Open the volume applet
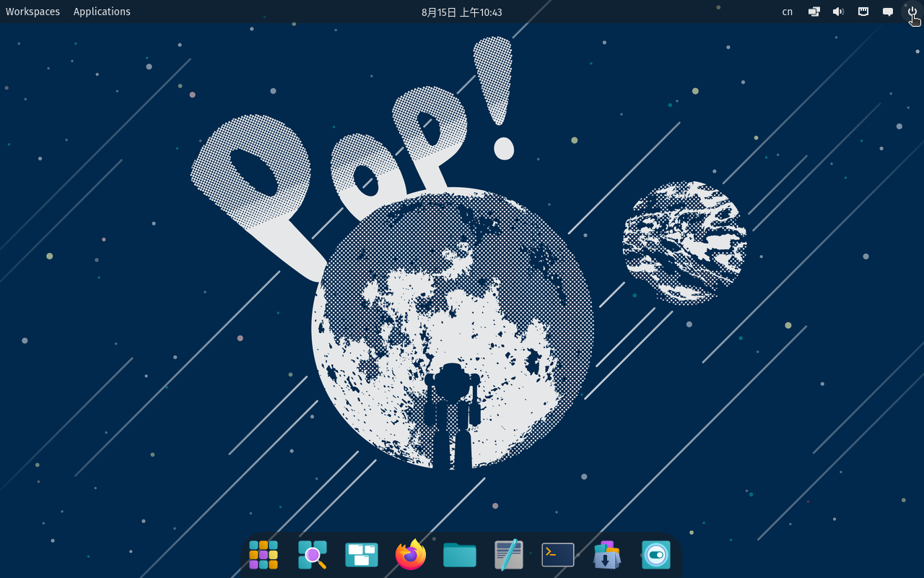924x578 pixels. [838, 12]
